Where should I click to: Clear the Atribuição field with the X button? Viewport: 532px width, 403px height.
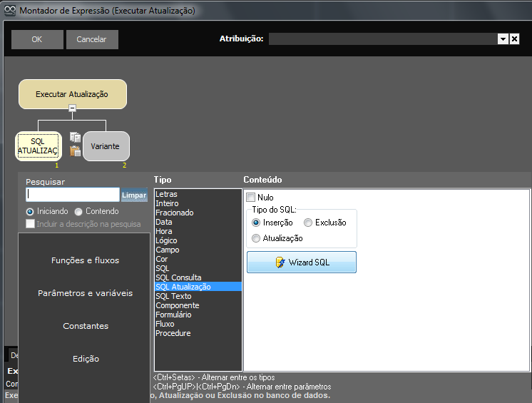click(x=514, y=39)
